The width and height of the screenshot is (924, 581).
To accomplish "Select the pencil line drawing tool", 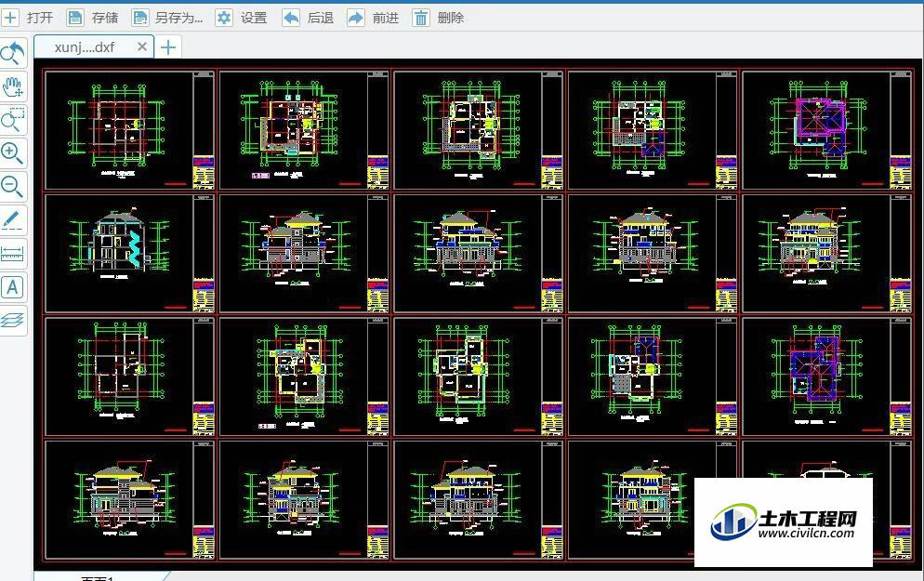I will click(x=13, y=219).
